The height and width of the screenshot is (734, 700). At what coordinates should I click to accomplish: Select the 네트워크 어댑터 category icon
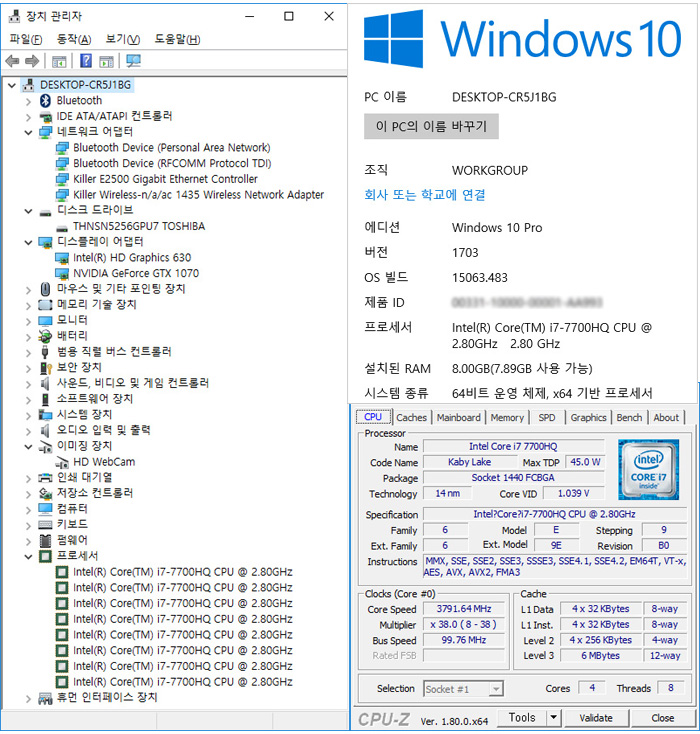[45, 132]
